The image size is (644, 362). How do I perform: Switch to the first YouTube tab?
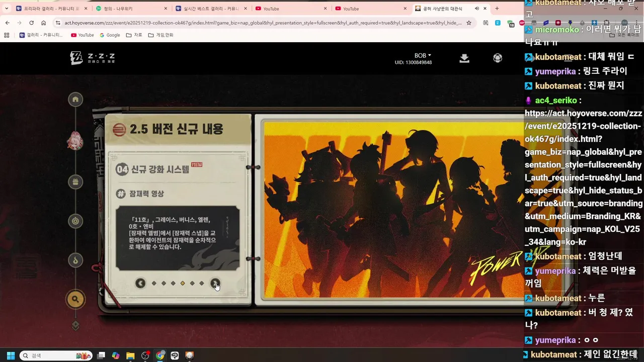[290, 9]
